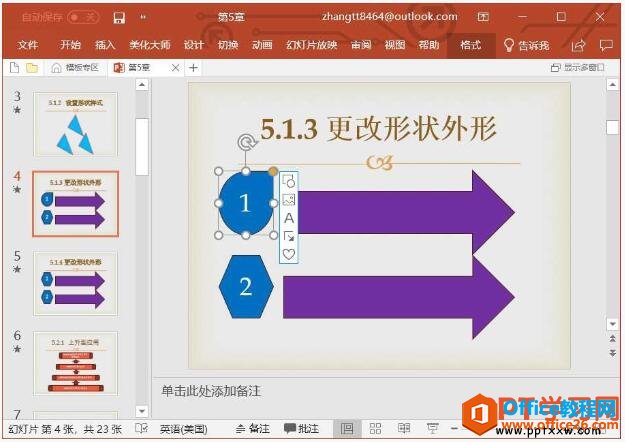625x442 pixels.
Task: Click 显示多窗口 button
Action: (x=578, y=68)
